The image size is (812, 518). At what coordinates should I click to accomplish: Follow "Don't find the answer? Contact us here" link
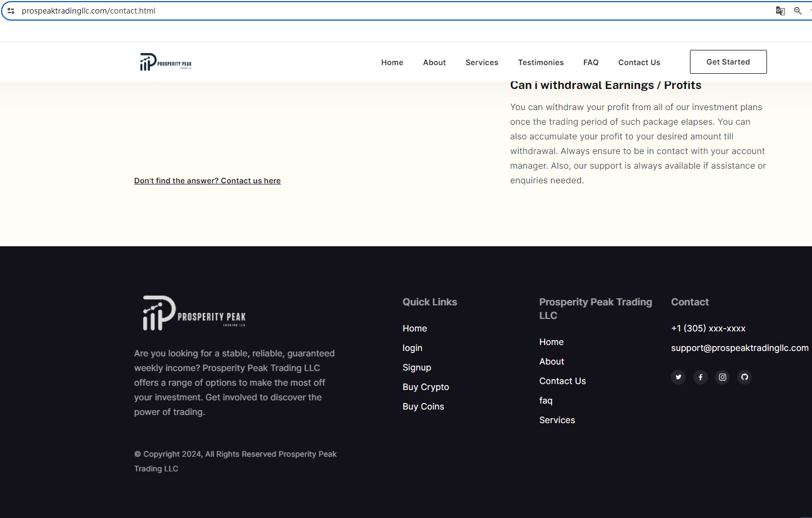pos(207,181)
